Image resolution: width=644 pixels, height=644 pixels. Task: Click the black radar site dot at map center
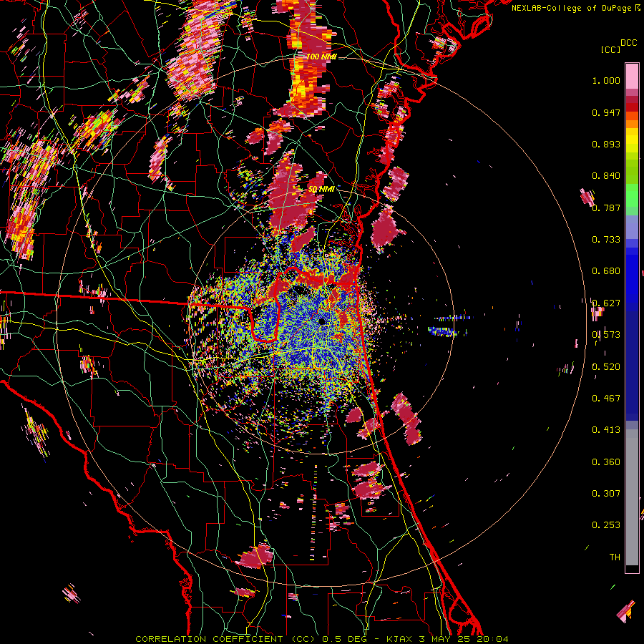coord(323,321)
